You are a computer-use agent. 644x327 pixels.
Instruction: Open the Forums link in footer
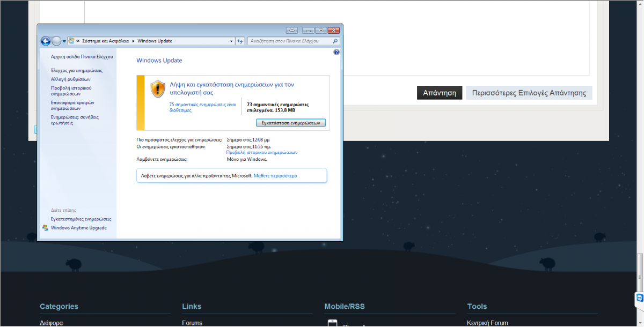(192, 323)
